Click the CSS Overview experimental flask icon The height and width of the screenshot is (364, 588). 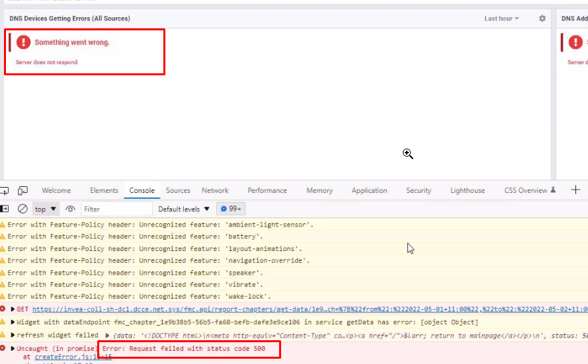pyautogui.click(x=553, y=190)
